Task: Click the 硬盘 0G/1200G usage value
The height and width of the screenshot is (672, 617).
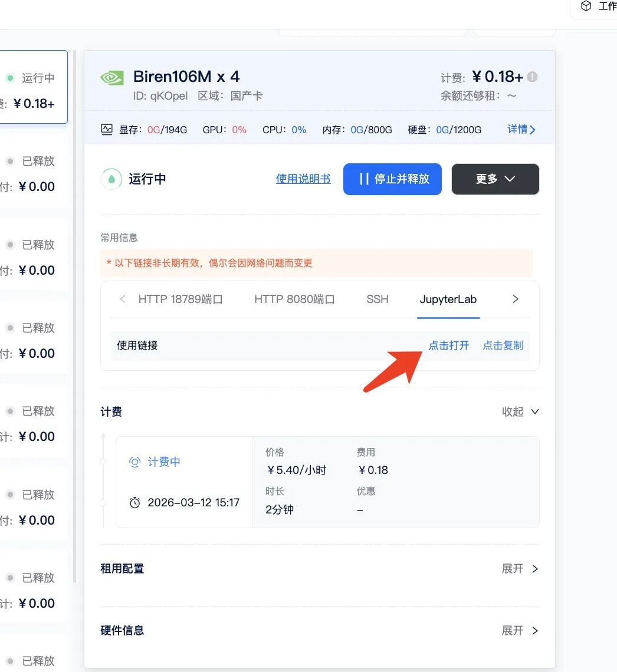Action: pyautogui.click(x=459, y=130)
